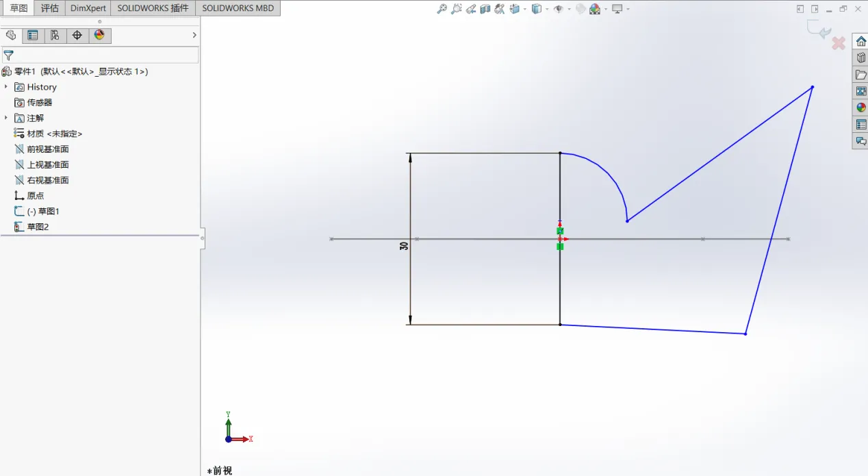The width and height of the screenshot is (868, 476).
Task: Select the 上视基准面 plane
Action: [41, 165]
